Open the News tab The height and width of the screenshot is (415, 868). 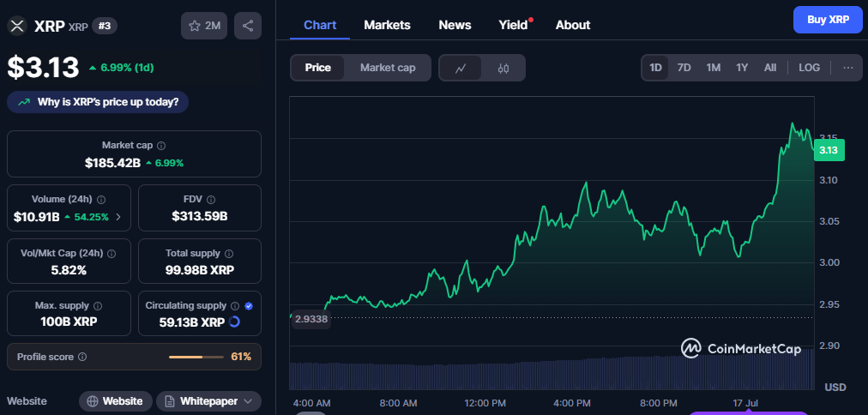(455, 25)
